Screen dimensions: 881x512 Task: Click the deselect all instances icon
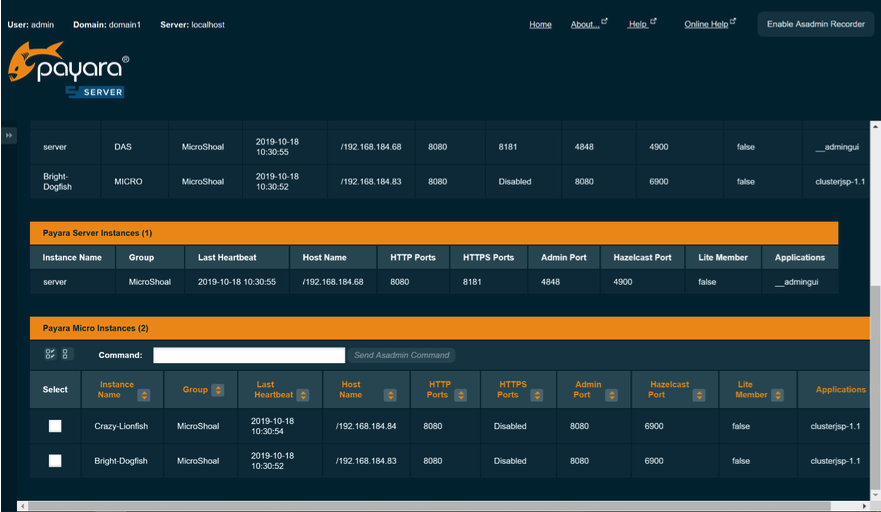coord(66,354)
